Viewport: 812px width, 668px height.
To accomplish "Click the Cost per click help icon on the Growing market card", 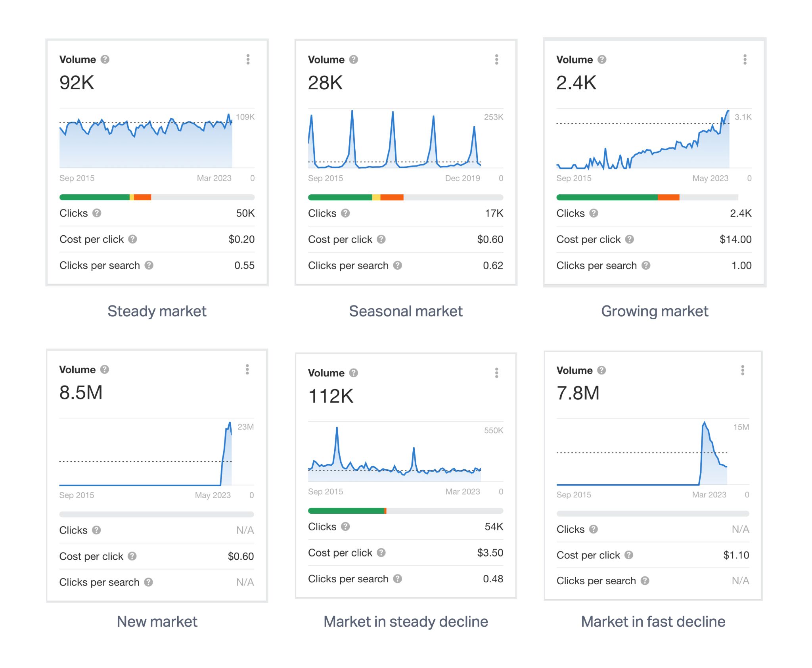I will 630,239.
